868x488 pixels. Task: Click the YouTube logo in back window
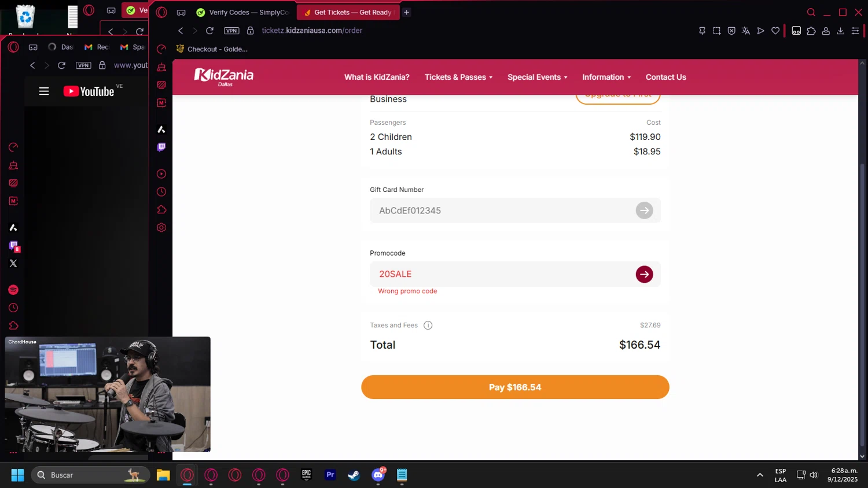89,91
